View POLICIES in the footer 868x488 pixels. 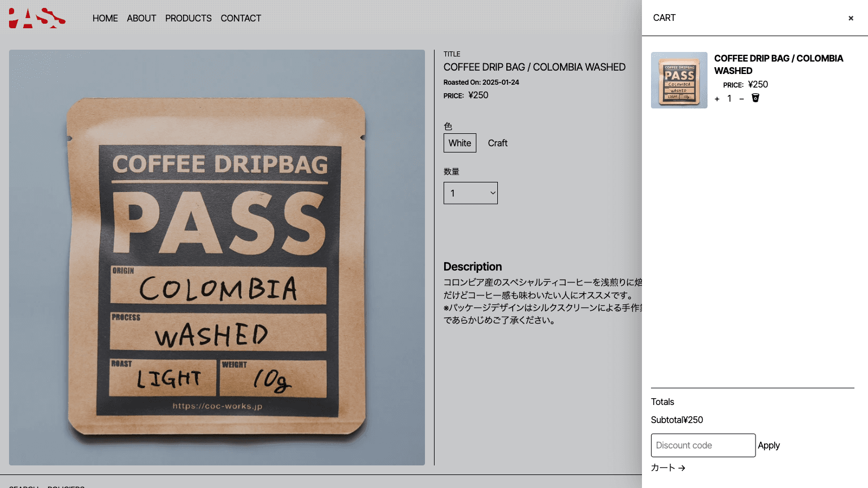coord(66,486)
